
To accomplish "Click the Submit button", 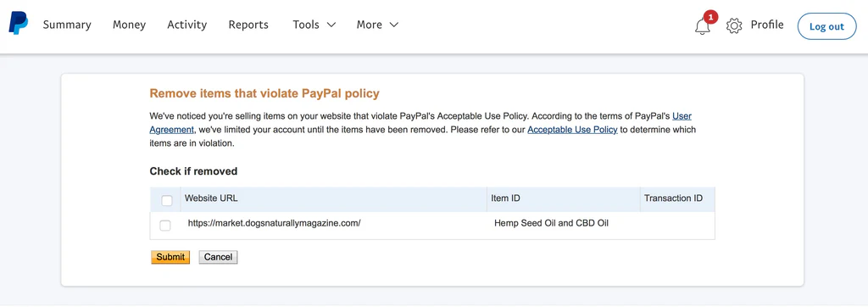I will point(170,257).
